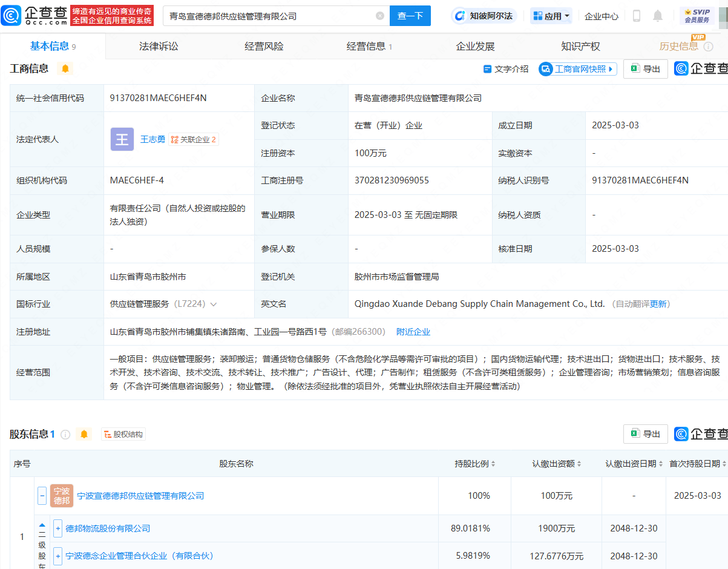Switch to 企业发展 tab

pos(475,47)
